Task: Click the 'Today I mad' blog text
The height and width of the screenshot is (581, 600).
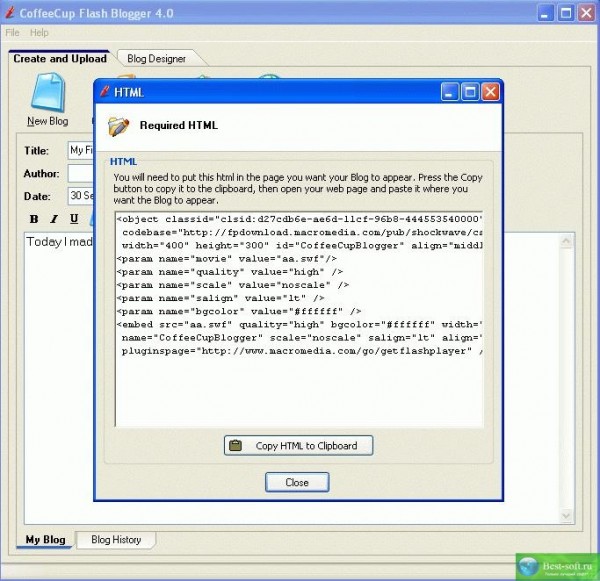Action: (x=59, y=242)
